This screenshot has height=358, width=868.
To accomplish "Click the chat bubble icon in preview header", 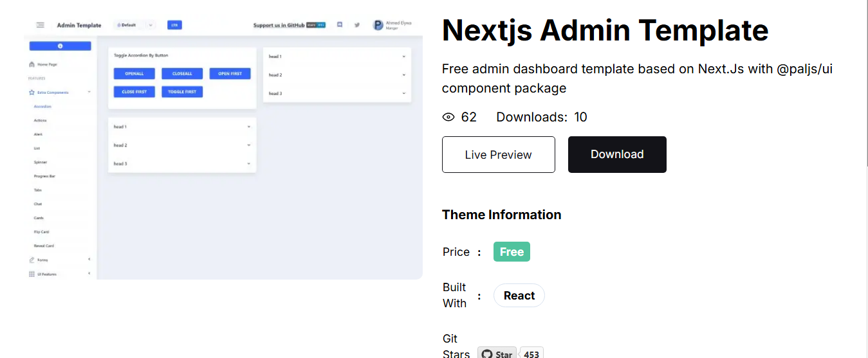I will [340, 25].
